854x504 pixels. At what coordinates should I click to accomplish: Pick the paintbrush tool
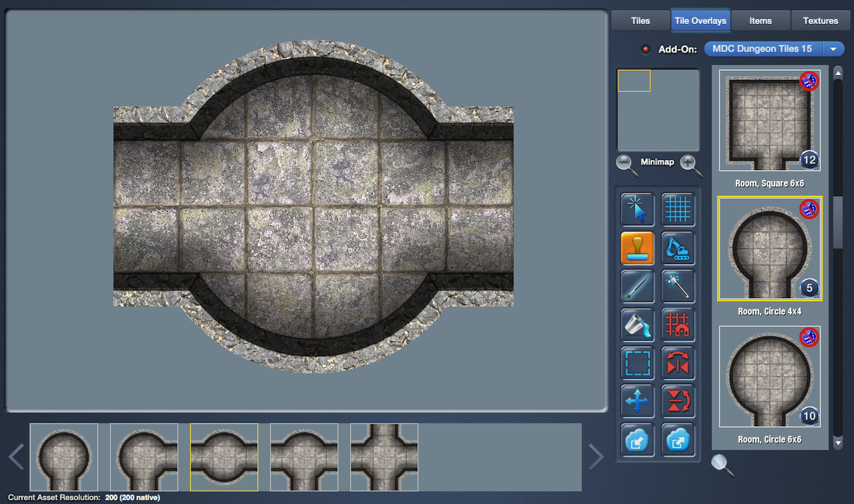pyautogui.click(x=637, y=287)
